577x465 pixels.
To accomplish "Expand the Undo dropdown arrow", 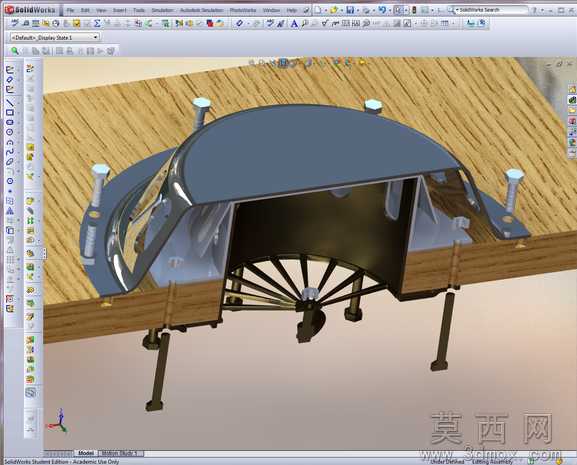I will [390, 11].
